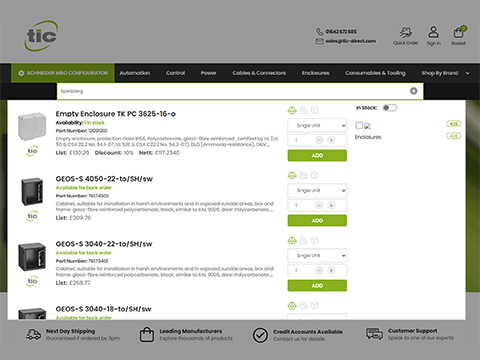The width and height of the screenshot is (480, 360).
Task: Click the GEOS-S 4050-22 product thumbnail
Action: tap(32, 191)
